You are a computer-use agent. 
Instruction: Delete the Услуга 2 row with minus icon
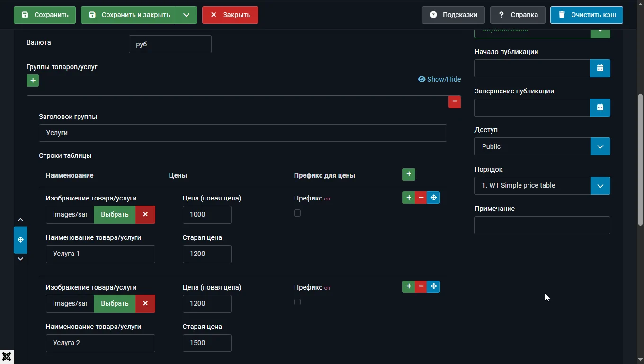421,287
